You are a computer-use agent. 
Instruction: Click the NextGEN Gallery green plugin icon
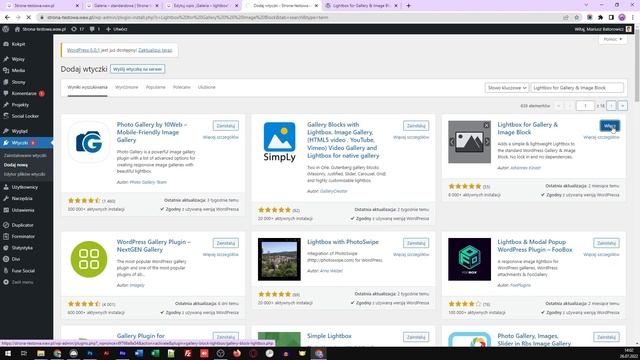pos(89,259)
